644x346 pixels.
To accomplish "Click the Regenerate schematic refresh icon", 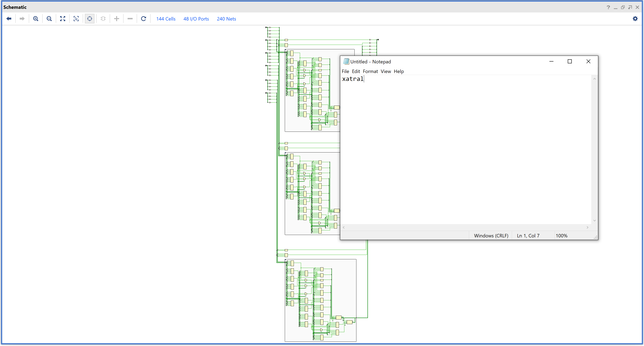I will click(143, 19).
